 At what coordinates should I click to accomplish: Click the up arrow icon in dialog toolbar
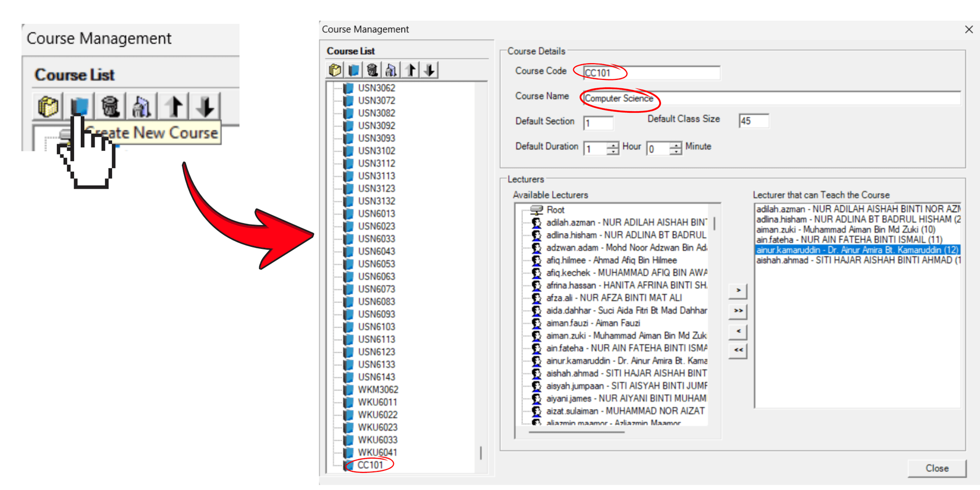coord(411,70)
